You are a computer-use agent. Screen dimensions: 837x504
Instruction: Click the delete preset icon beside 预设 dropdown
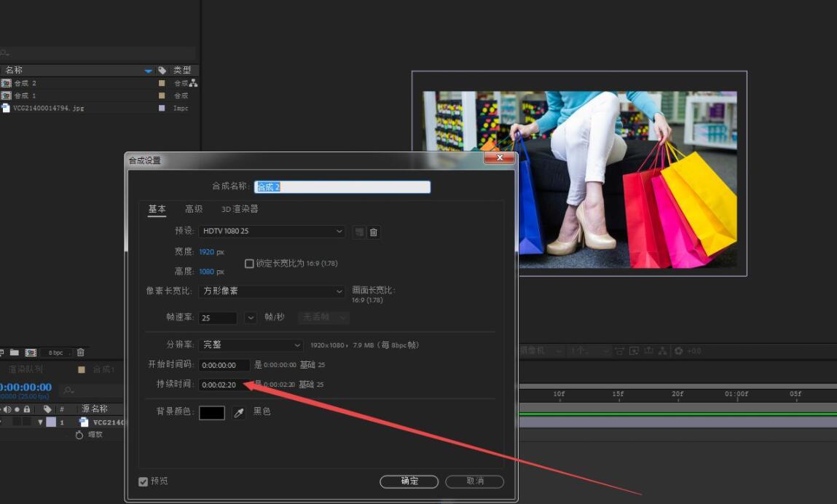coord(374,232)
